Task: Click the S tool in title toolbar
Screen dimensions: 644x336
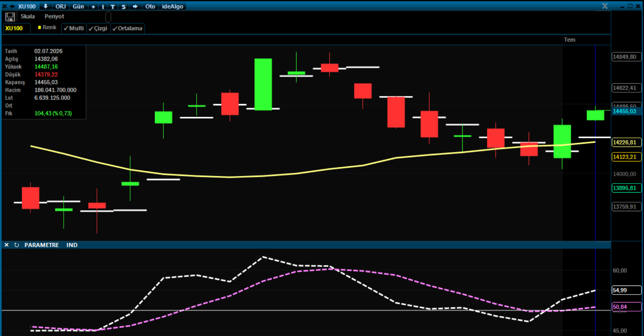Action: pyautogui.click(x=124, y=7)
